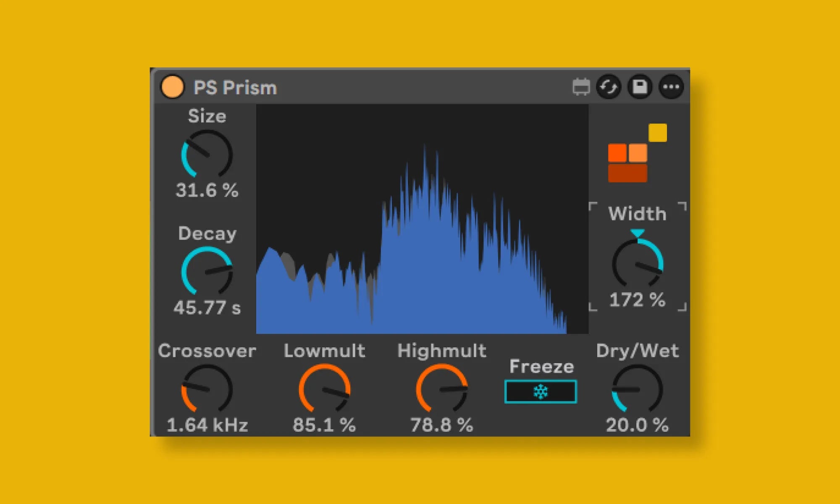Click the 20.0 % dry/wet value
This screenshot has height=504, width=840.
tap(637, 425)
